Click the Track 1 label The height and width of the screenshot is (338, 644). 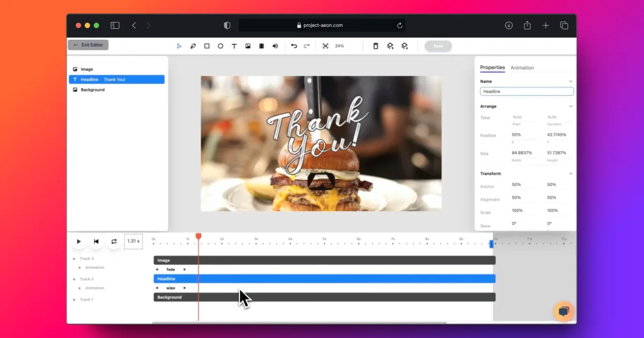[86, 299]
